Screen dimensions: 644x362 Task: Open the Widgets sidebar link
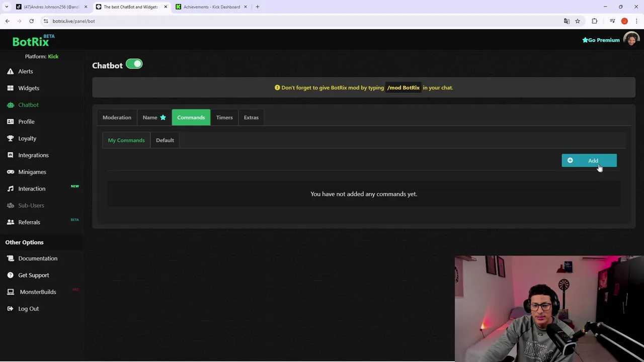click(29, 88)
